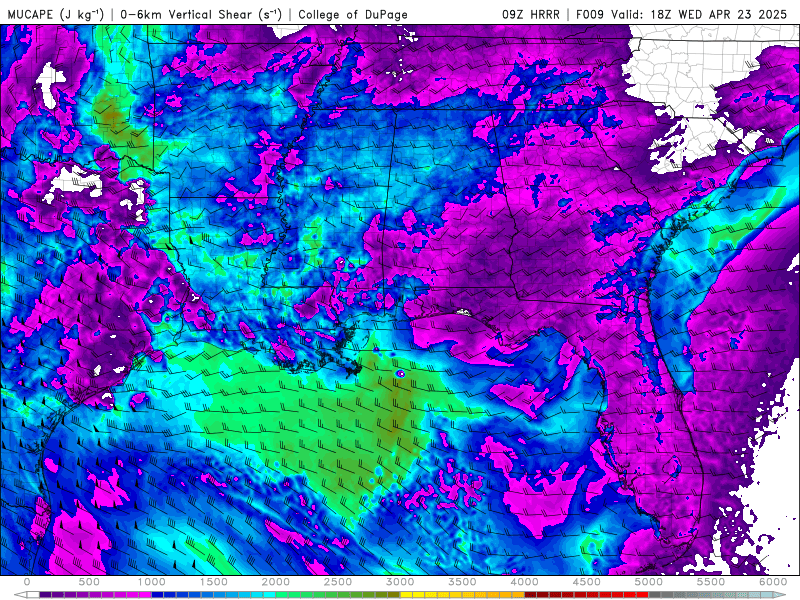Click the 500 value on the color scale
The width and height of the screenshot is (800, 600).
coord(89,582)
